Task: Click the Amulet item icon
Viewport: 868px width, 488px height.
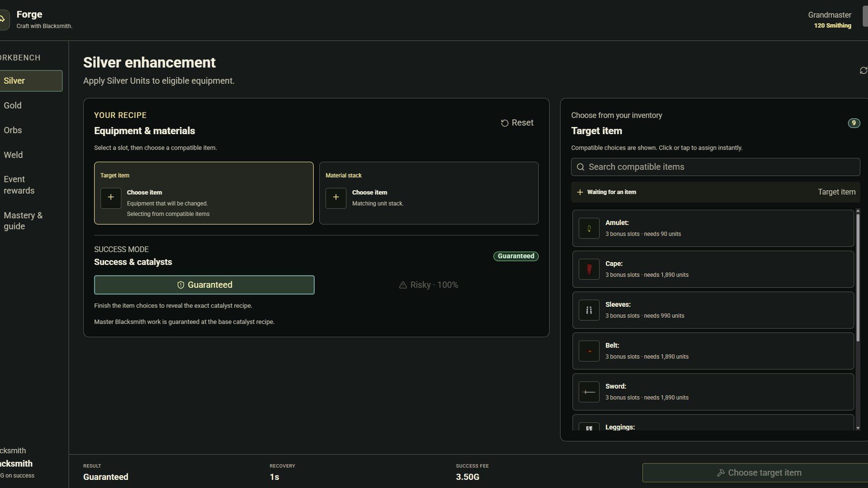Action: pos(589,228)
